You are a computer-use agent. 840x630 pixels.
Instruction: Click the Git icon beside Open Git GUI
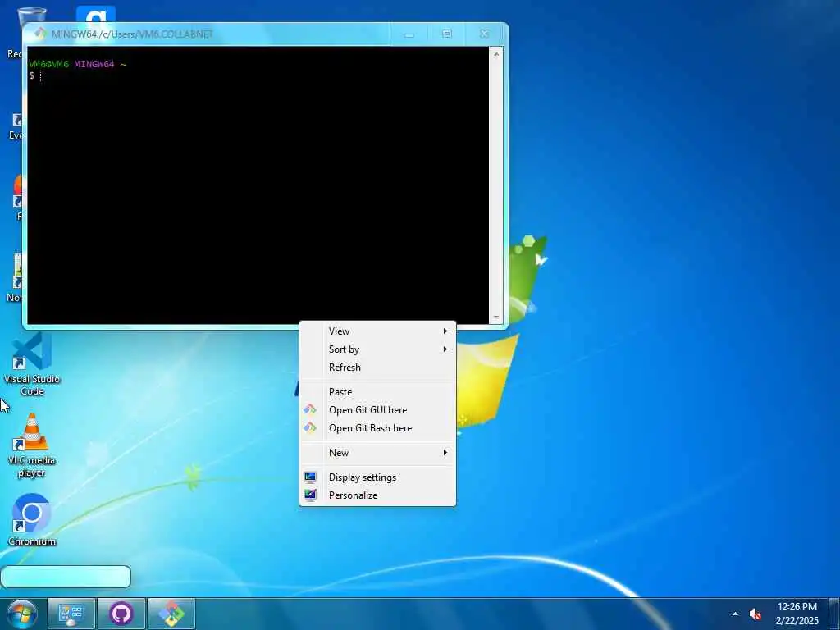click(x=310, y=410)
